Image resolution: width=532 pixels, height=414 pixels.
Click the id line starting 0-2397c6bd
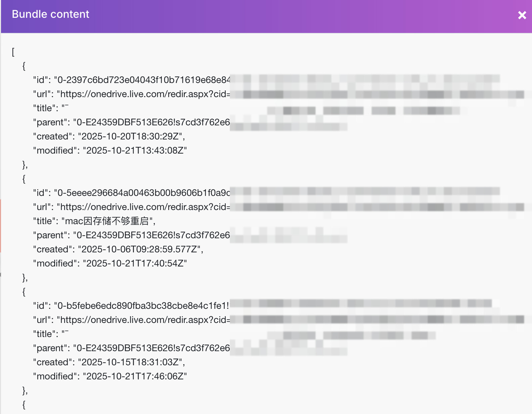pyautogui.click(x=131, y=80)
